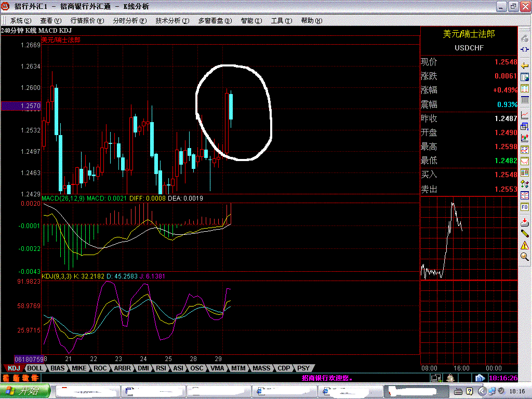Click the F8 icon in right toolbar
This screenshot has height=399, width=532.
[x=525, y=208]
